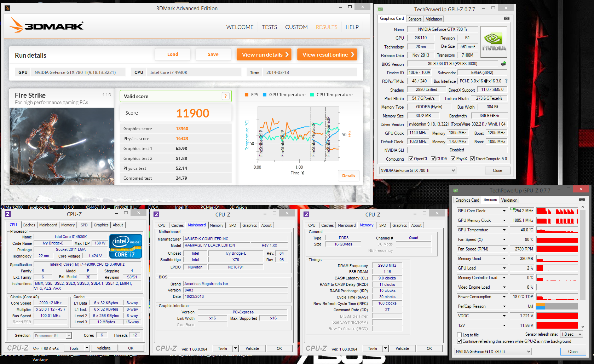Image resolution: width=594 pixels, height=364 pixels.
Task: Click the GPU-Z Sensors vertical scrollbar down arrow
Action: point(582,327)
